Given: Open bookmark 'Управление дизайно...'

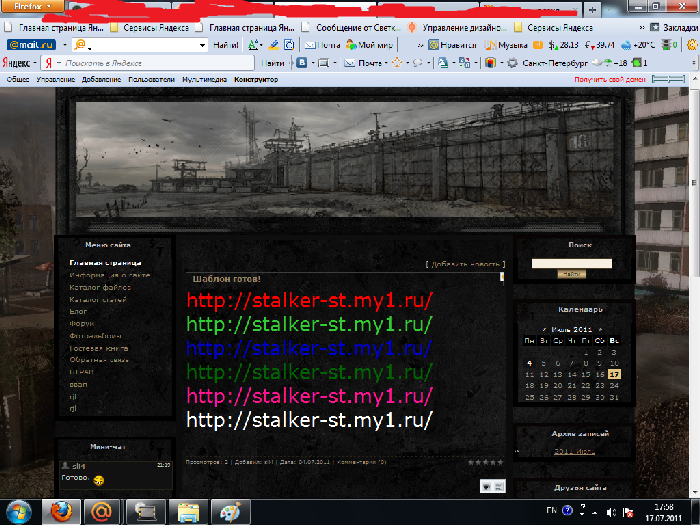Looking at the screenshot, I should click(458, 28).
